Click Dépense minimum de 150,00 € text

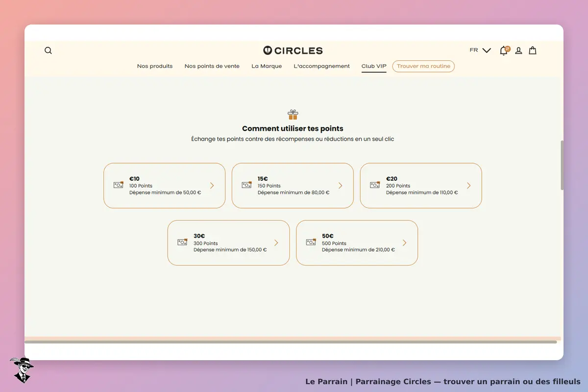coord(230,250)
